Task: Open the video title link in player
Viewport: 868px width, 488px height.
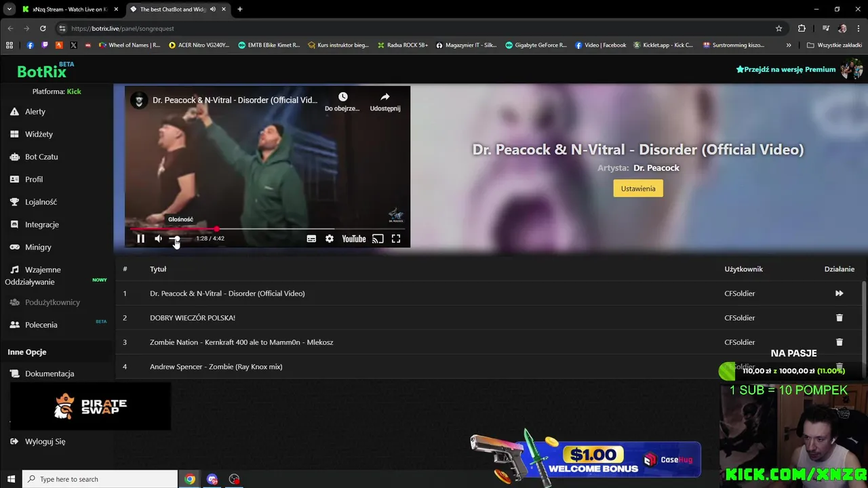Action: (x=235, y=100)
